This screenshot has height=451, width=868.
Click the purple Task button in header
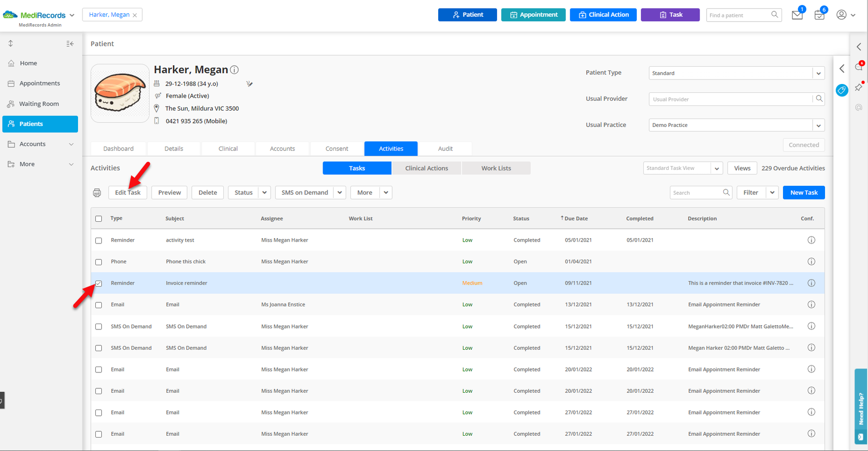coord(670,15)
